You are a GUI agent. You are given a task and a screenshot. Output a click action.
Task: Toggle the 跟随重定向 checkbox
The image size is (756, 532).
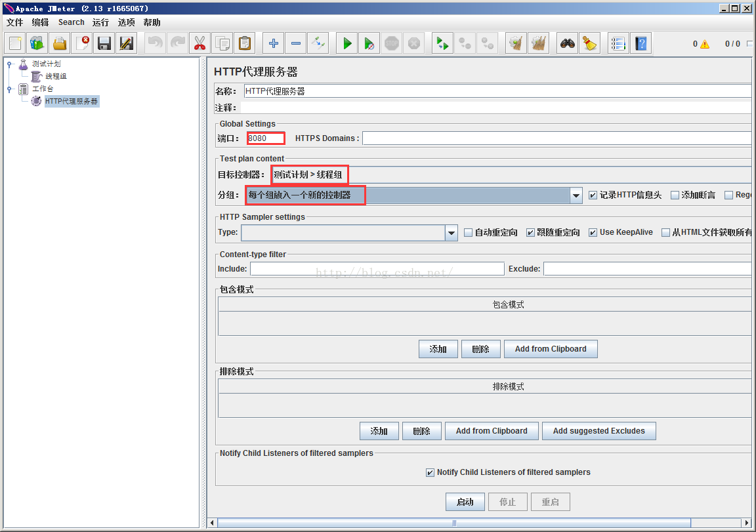point(530,233)
